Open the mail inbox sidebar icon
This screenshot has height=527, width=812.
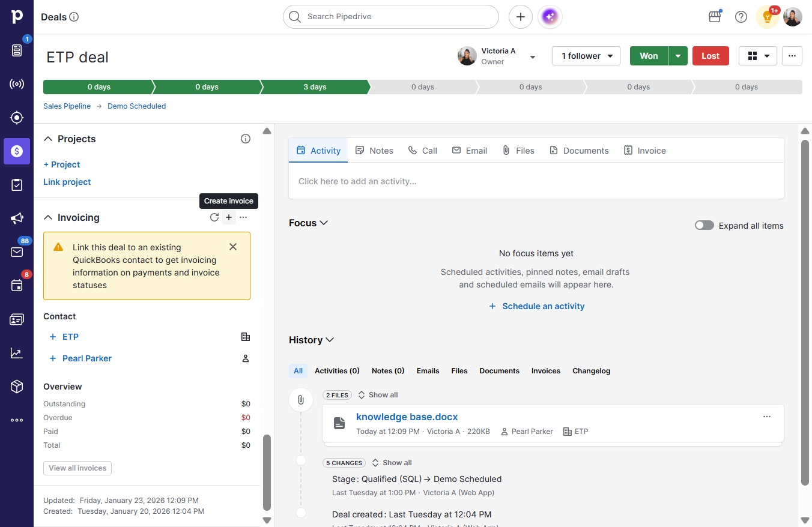tap(17, 252)
